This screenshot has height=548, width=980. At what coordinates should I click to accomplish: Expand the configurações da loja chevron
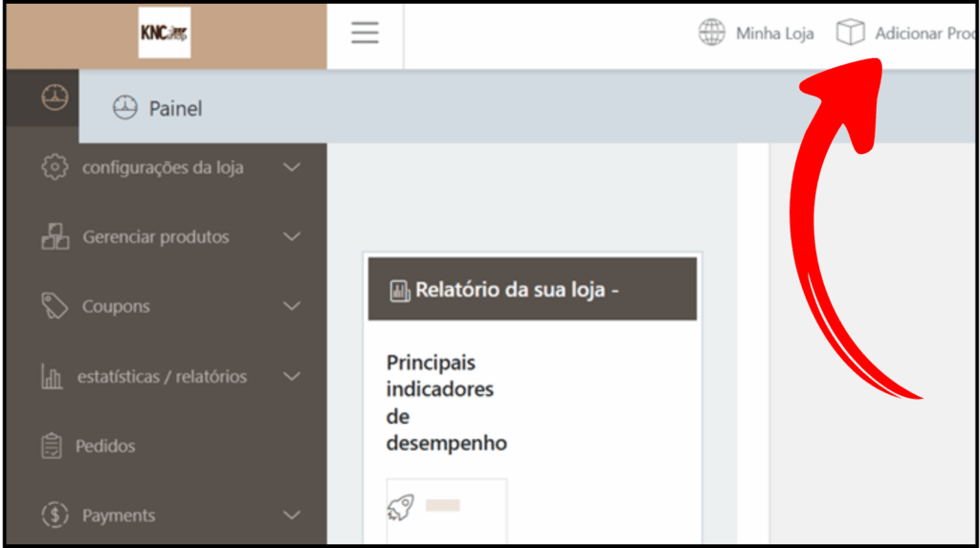[x=292, y=167]
